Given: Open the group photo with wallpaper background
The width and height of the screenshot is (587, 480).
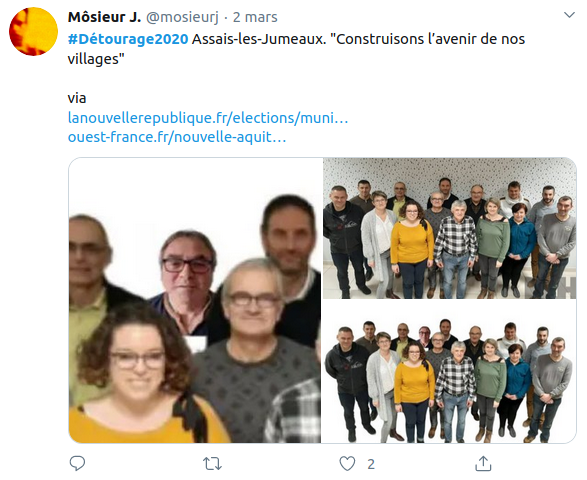Looking at the screenshot, I should pyautogui.click(x=450, y=228).
